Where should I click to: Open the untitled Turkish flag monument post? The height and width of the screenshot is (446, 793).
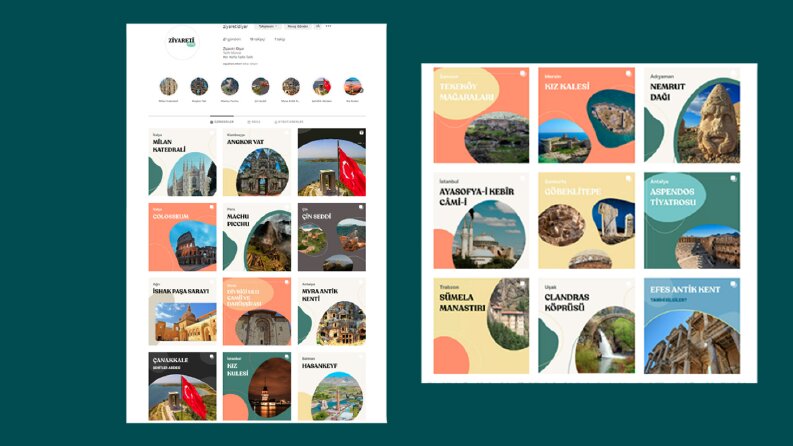click(332, 162)
